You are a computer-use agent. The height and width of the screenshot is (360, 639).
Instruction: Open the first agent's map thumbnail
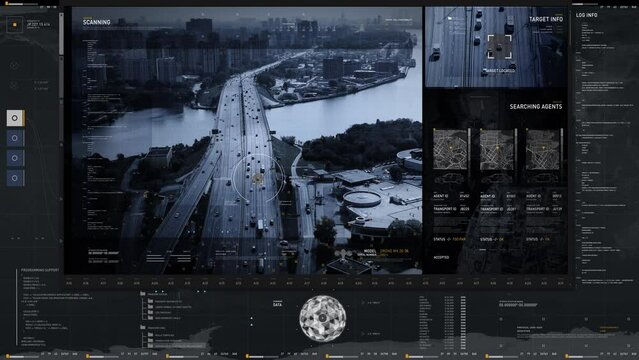coord(450,150)
